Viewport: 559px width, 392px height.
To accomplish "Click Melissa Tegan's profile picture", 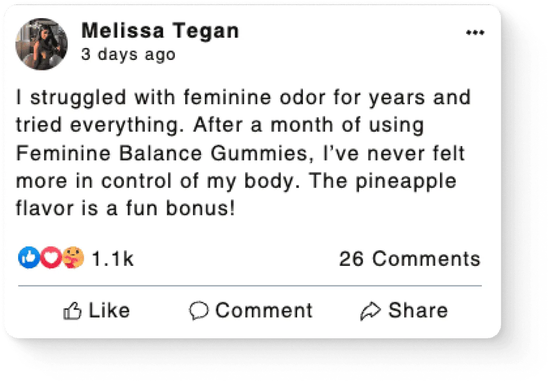I will [41, 44].
